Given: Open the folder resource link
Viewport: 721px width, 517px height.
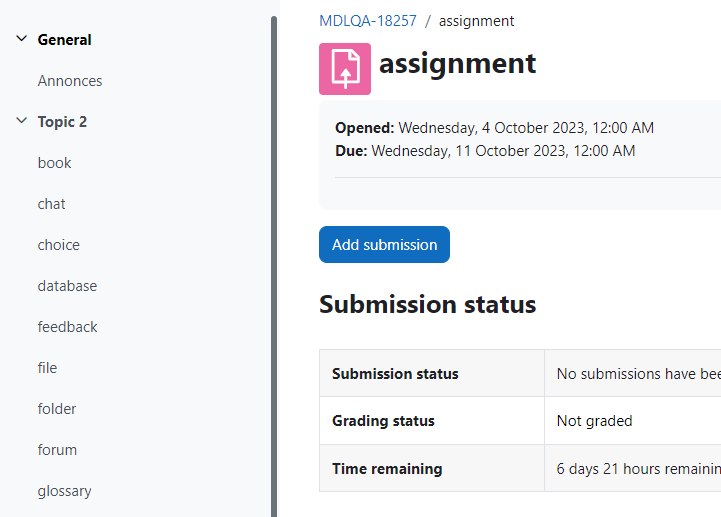Looking at the screenshot, I should pyautogui.click(x=57, y=409).
